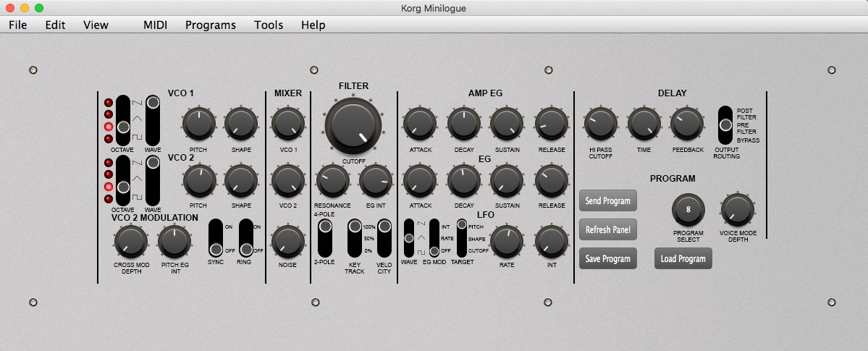The height and width of the screenshot is (351, 868).
Task: Toggle the VCO 2 SYNC switch
Action: point(216,237)
